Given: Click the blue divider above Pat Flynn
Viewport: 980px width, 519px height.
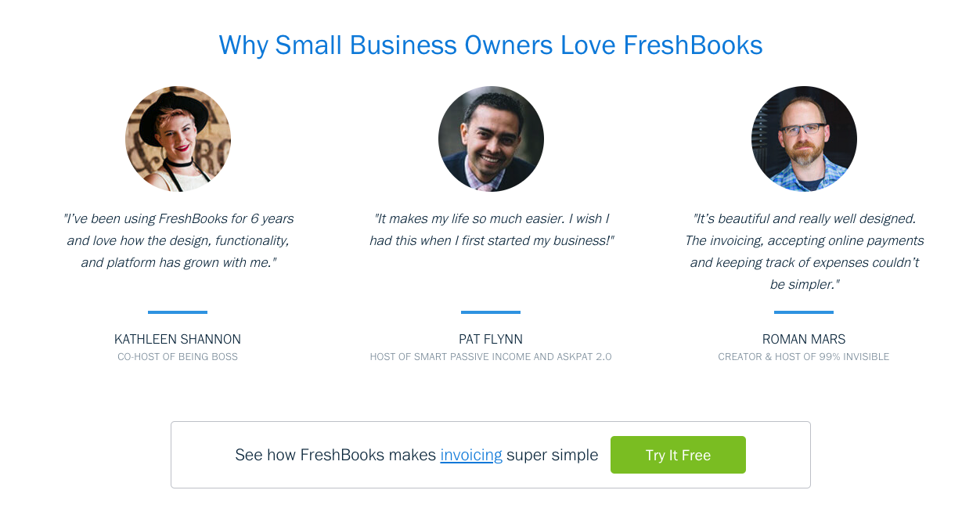Looking at the screenshot, I should coord(491,312).
